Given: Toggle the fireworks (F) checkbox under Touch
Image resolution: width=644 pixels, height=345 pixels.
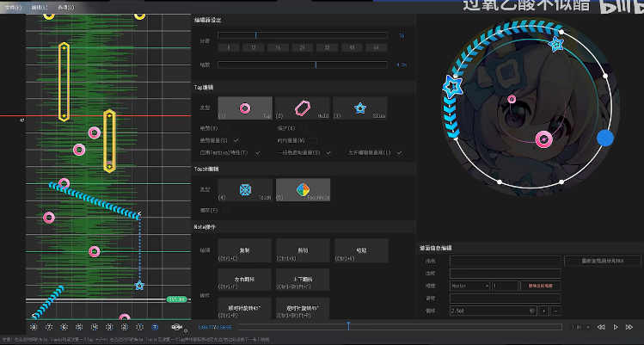Looking at the screenshot, I should coord(226,210).
